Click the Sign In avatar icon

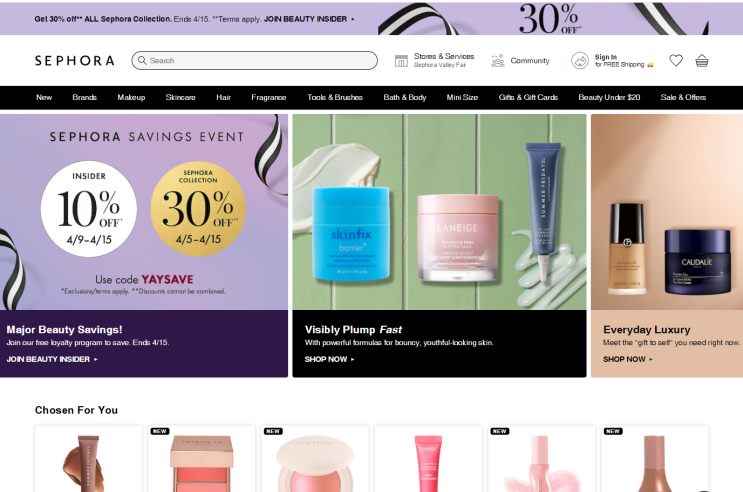(580, 61)
